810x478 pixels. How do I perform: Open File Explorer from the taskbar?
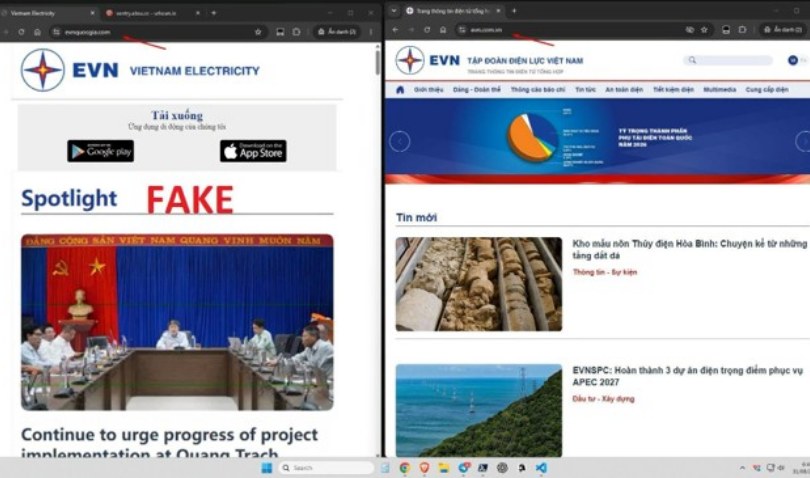(x=444, y=468)
